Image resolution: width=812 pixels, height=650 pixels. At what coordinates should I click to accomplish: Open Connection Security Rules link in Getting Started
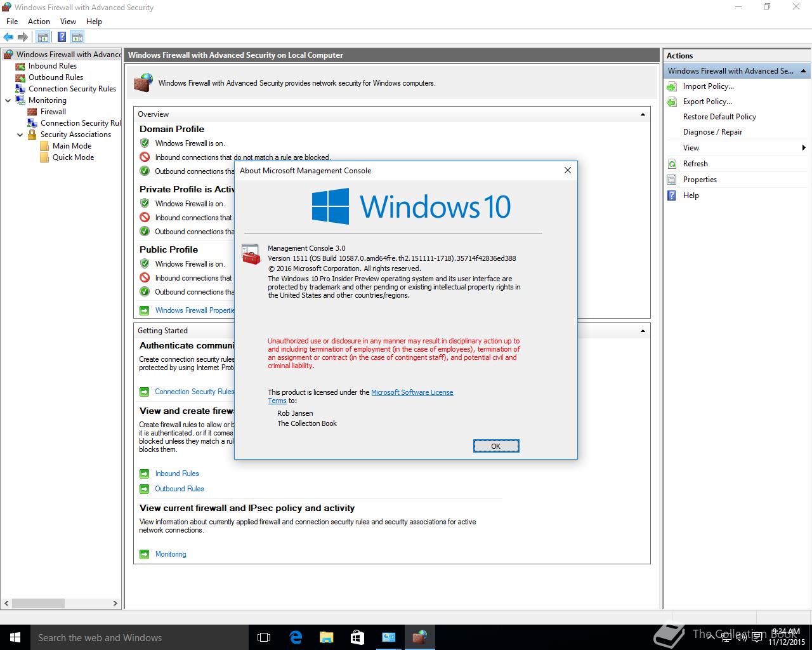click(194, 392)
